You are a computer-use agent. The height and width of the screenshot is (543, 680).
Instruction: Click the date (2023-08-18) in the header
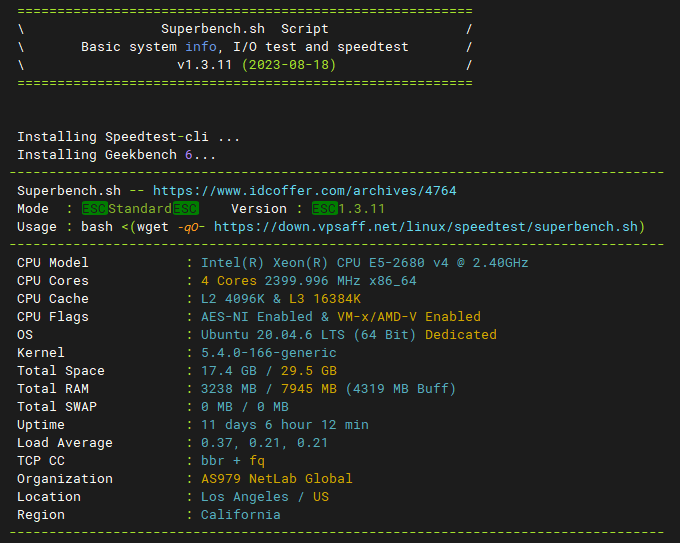[288, 65]
